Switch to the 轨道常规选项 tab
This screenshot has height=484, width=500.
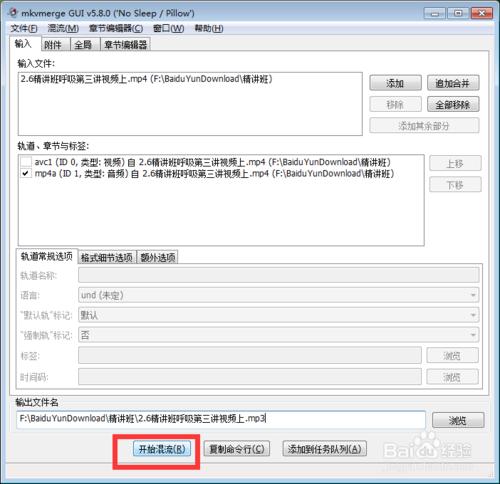[x=47, y=256]
